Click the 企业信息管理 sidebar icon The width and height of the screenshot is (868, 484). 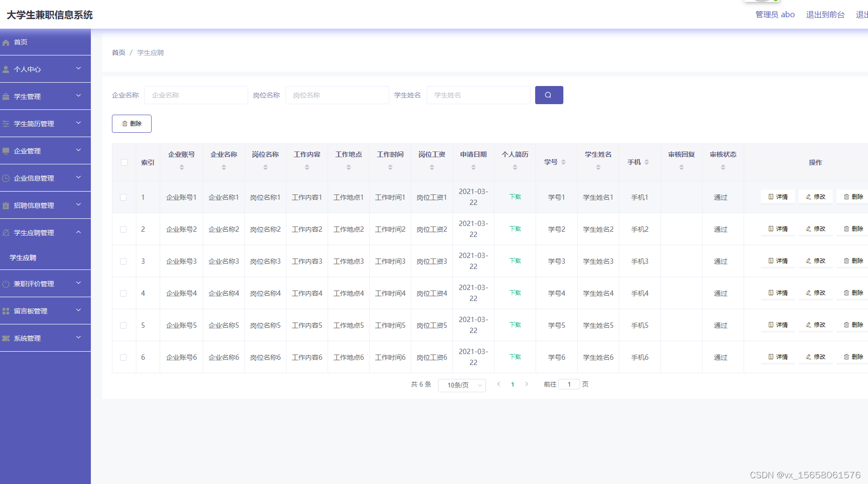[6, 179]
